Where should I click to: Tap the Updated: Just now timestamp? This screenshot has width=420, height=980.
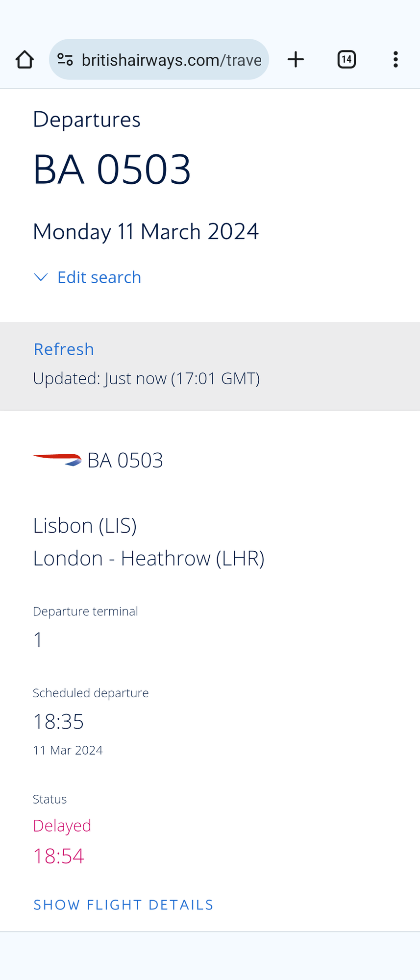146,379
